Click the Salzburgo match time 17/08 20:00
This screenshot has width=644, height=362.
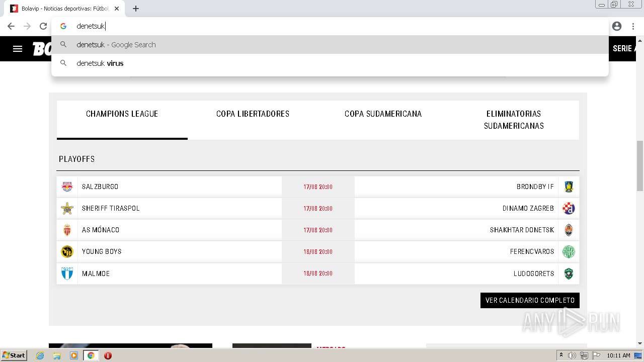[x=318, y=187]
